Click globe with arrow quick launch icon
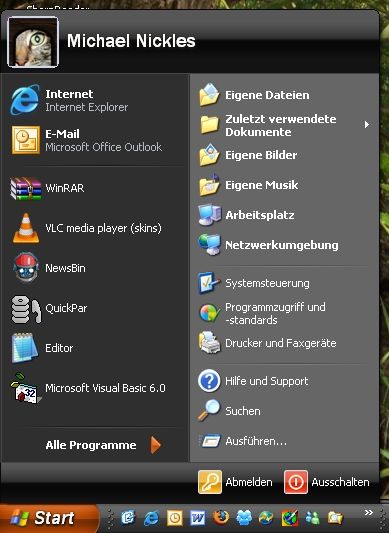 [267, 518]
